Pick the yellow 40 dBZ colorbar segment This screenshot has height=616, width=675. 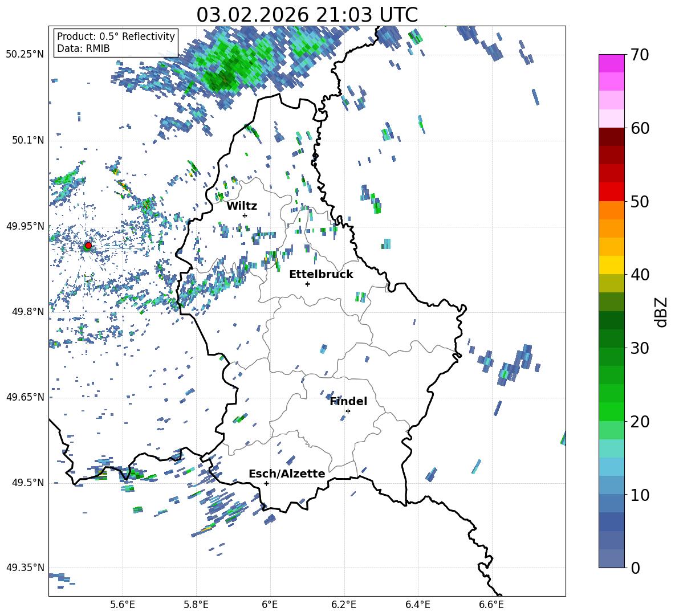[612, 265]
